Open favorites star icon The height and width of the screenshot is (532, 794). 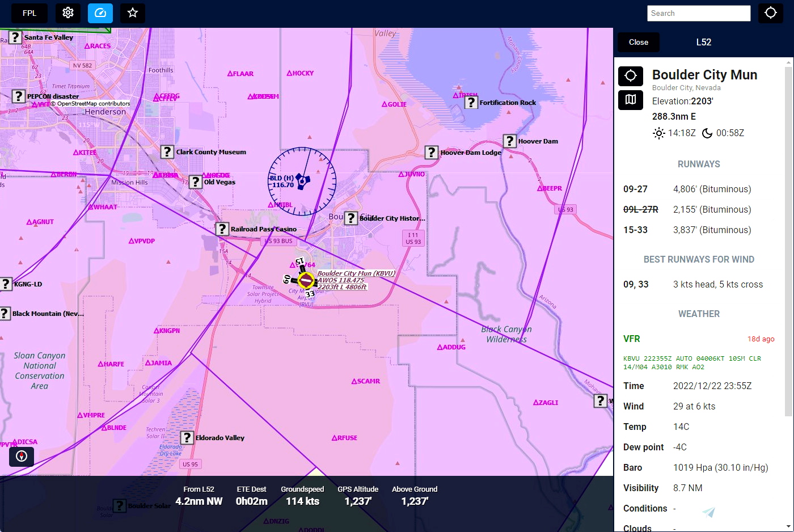pos(133,13)
